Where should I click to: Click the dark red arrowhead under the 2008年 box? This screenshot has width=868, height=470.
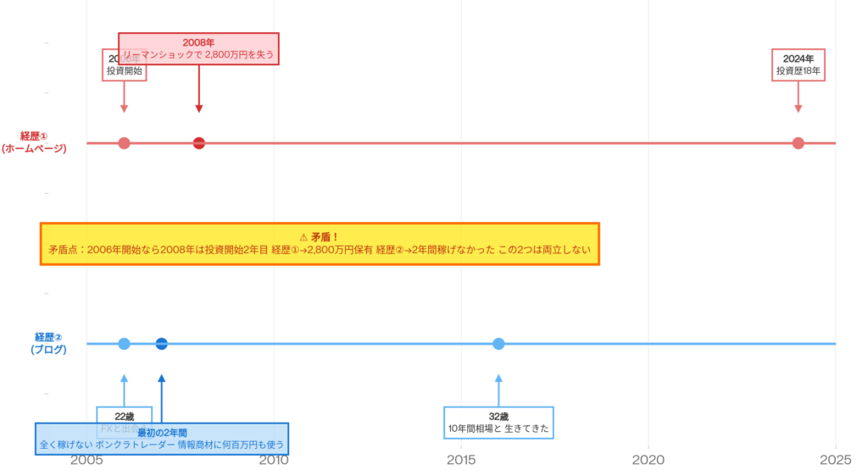(199, 108)
